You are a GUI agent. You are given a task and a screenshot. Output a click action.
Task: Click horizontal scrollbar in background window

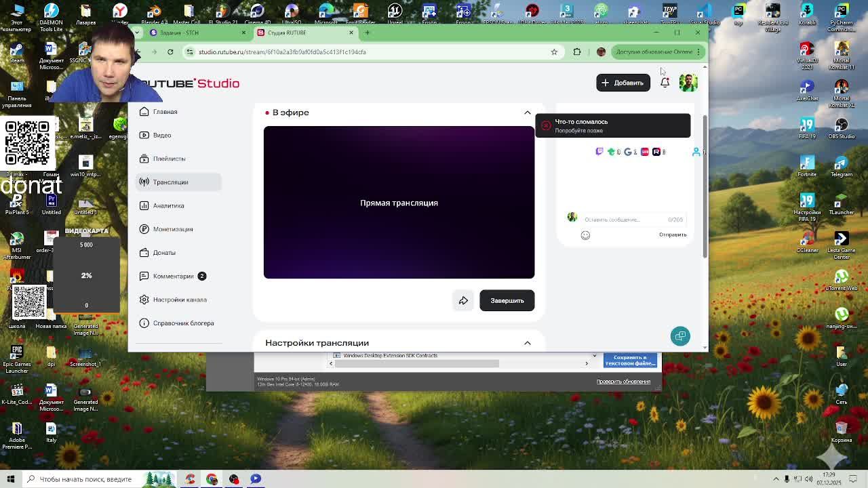(417, 363)
